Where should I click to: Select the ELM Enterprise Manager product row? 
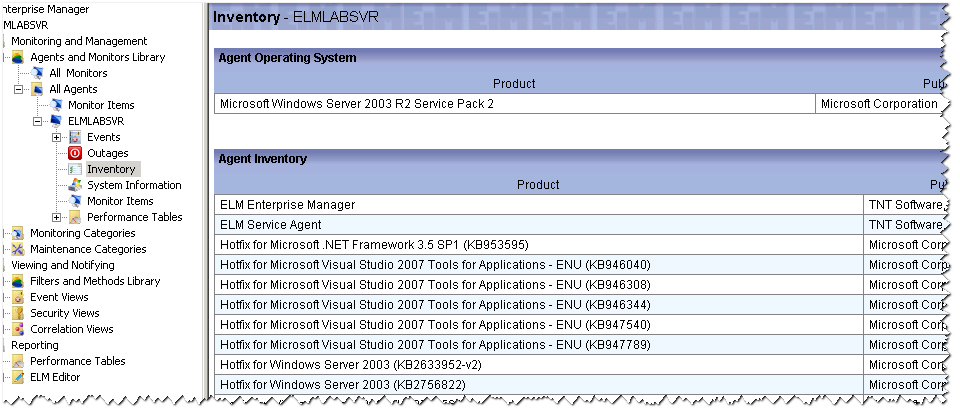539,205
